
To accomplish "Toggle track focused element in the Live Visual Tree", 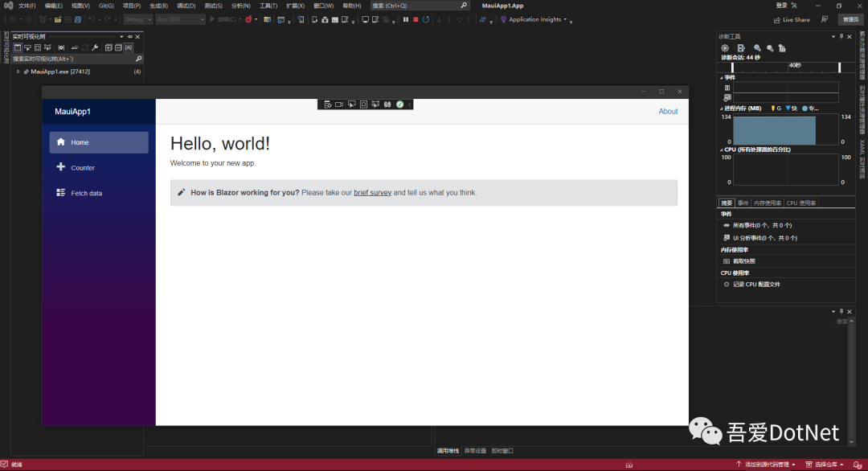I will click(x=47, y=47).
